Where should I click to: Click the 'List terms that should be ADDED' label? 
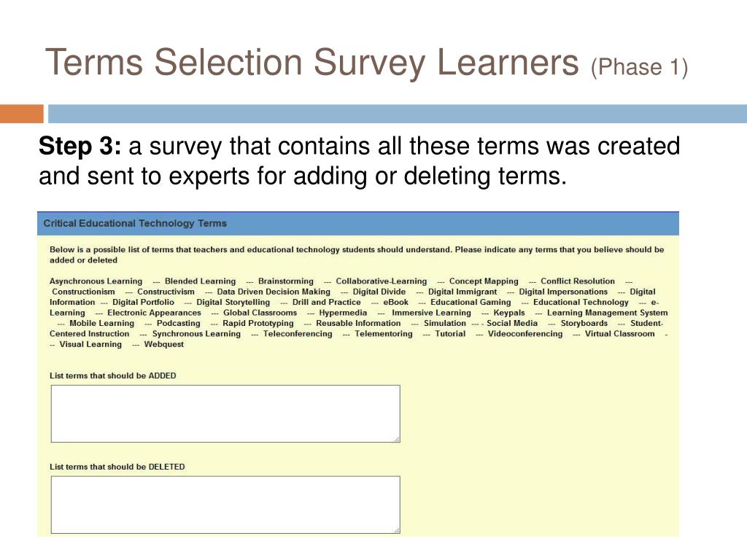113,376
